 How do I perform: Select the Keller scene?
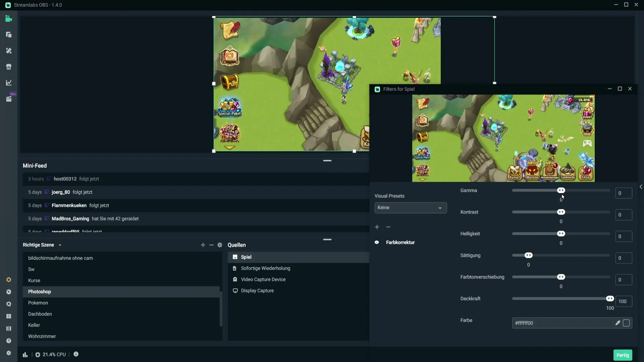121,325
